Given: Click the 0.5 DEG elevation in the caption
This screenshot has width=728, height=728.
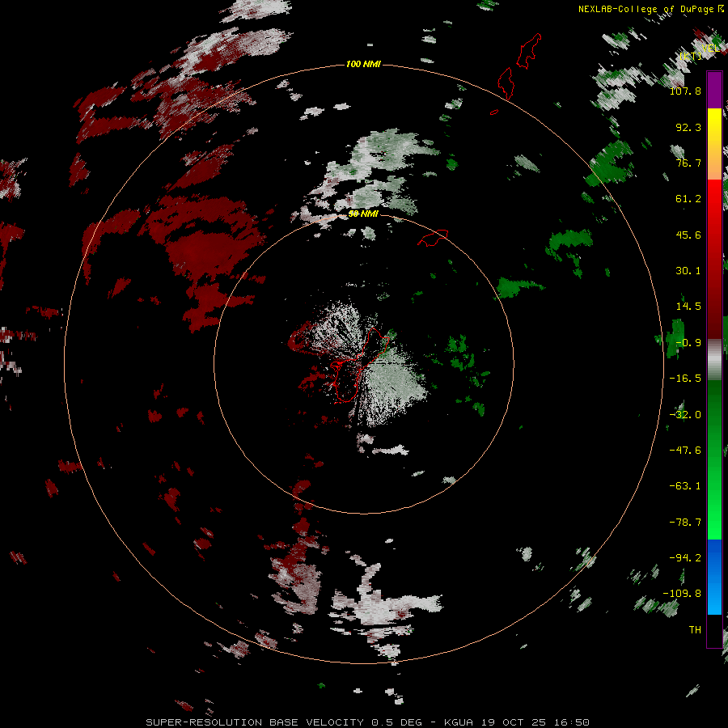Looking at the screenshot, I should [x=396, y=722].
